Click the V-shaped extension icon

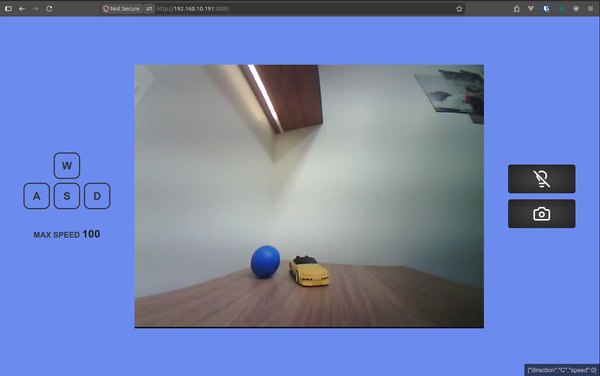pyautogui.click(x=531, y=8)
